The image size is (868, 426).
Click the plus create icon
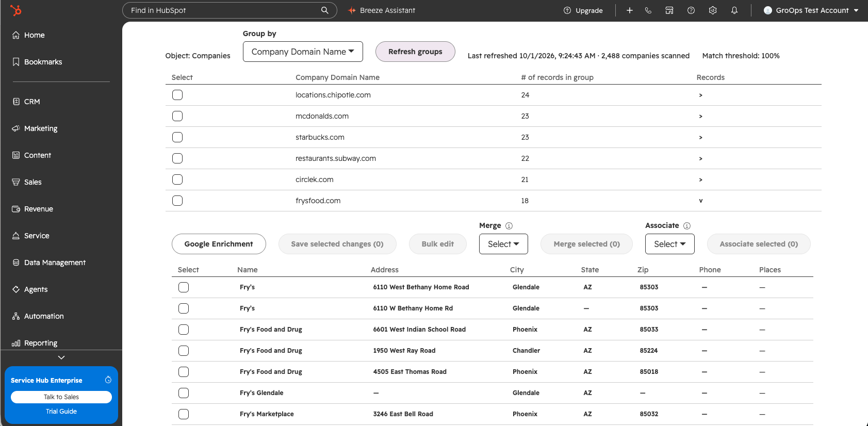(630, 10)
